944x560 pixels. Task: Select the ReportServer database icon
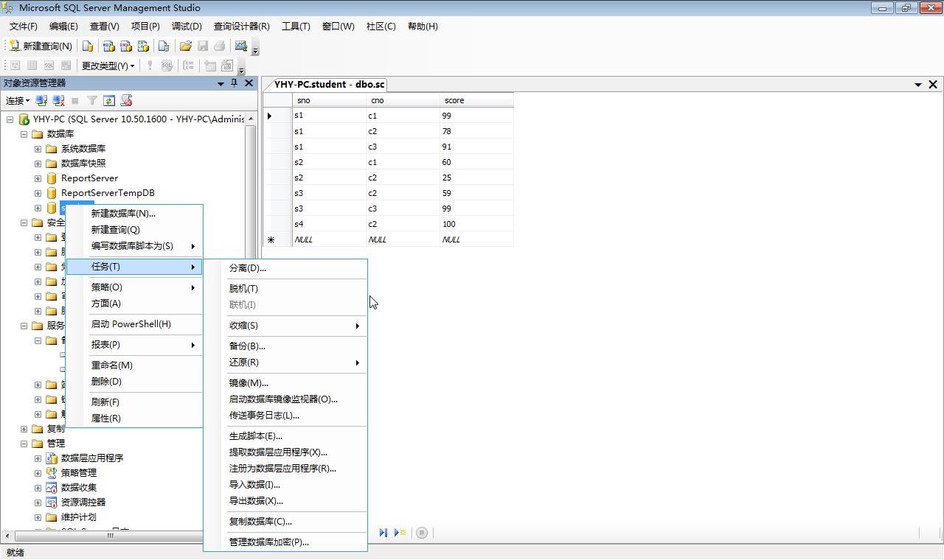click(52, 178)
